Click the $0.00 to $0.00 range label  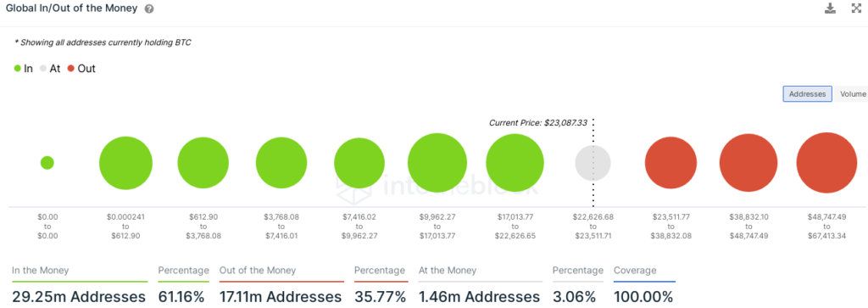47,226
